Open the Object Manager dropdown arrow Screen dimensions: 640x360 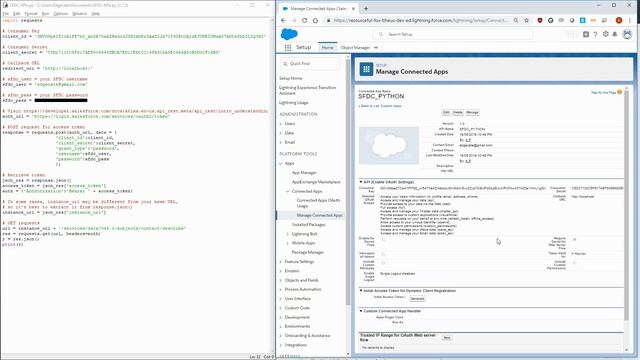click(x=376, y=48)
